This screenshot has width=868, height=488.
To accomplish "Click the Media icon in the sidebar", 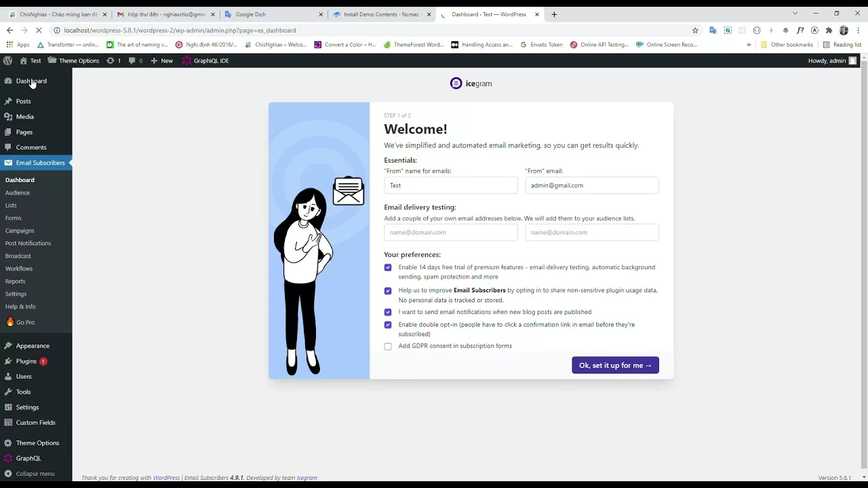I will pos(8,117).
